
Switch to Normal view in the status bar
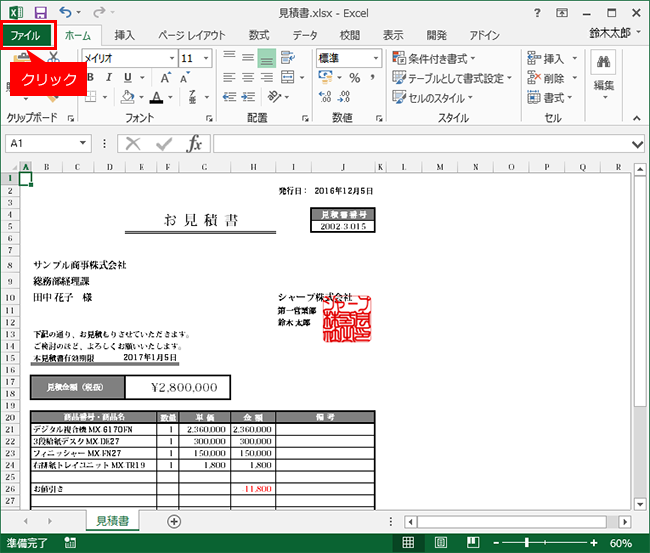pyautogui.click(x=408, y=543)
